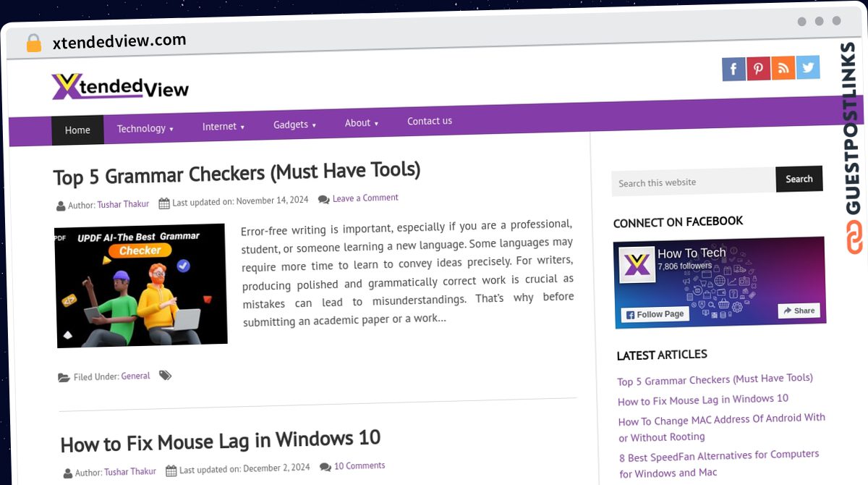Expand the Internet menu
Image resolution: width=868 pixels, height=485 pixels.
pyautogui.click(x=224, y=126)
